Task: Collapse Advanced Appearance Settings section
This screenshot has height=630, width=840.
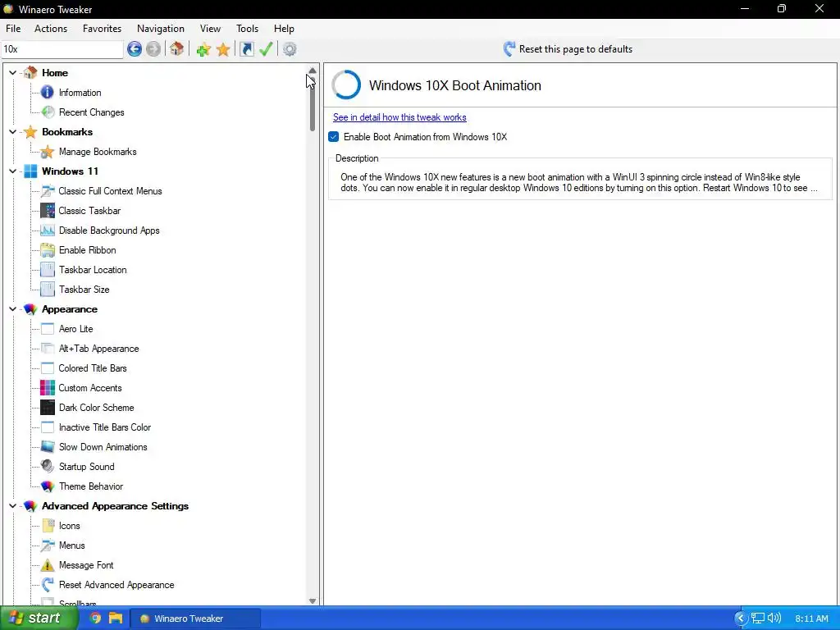Action: click(x=13, y=505)
